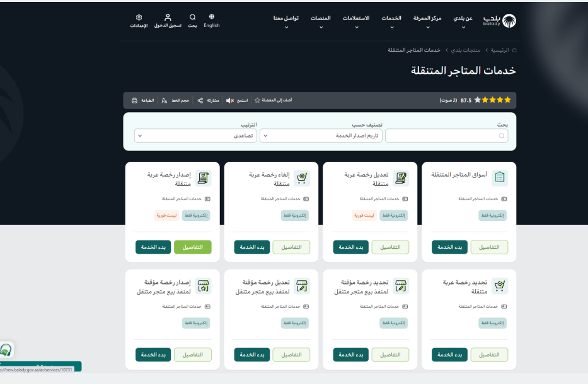Image resolution: width=588 pixels, height=384 pixels.
Task: Click page heading خدمات المتاجر المتنقلة
Action: [x=463, y=71]
